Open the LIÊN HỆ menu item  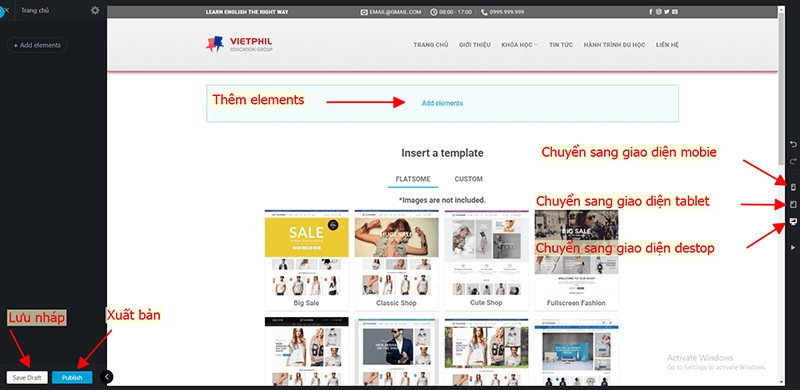click(x=667, y=45)
